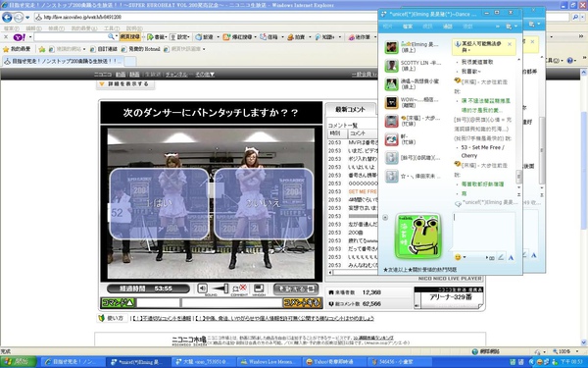Image resolution: width=588 pixels, height=368 pixels.
Task: Open the 我的最愛 menu in the menu bar
Action: click(x=84, y=28)
